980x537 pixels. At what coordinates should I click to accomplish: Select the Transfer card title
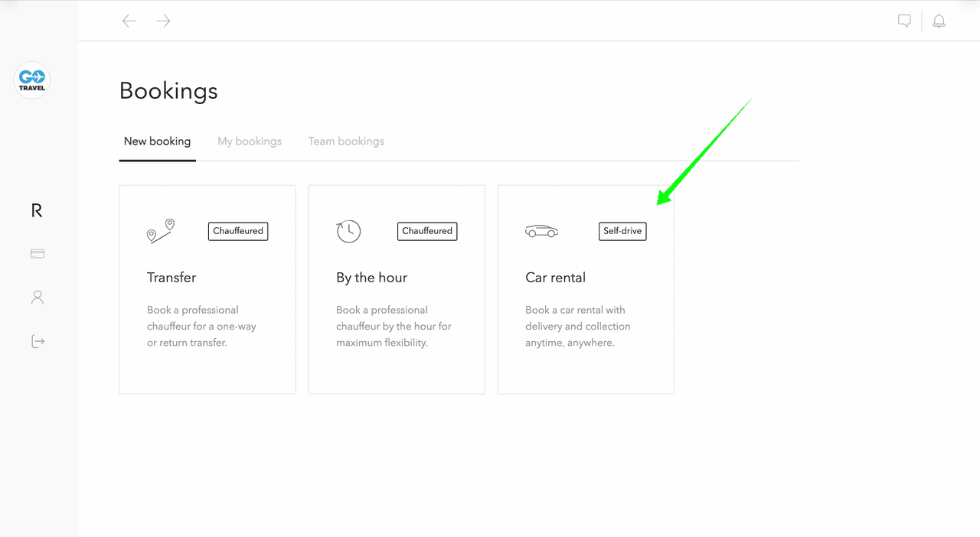tap(171, 278)
